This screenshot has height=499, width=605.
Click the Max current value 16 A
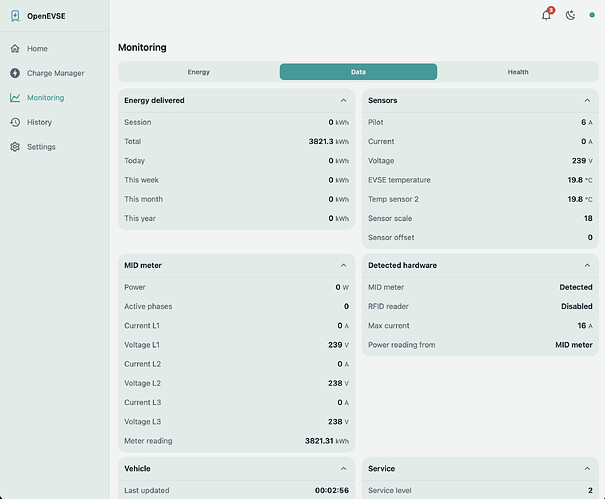point(585,326)
